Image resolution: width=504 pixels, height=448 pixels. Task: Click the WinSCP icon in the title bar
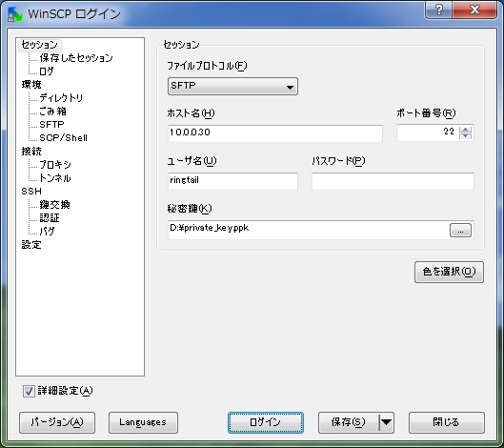[x=15, y=14]
